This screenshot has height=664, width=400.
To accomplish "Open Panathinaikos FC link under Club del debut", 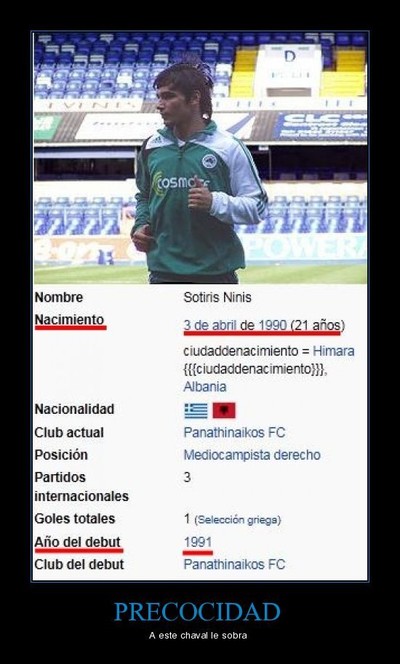I will point(234,564).
